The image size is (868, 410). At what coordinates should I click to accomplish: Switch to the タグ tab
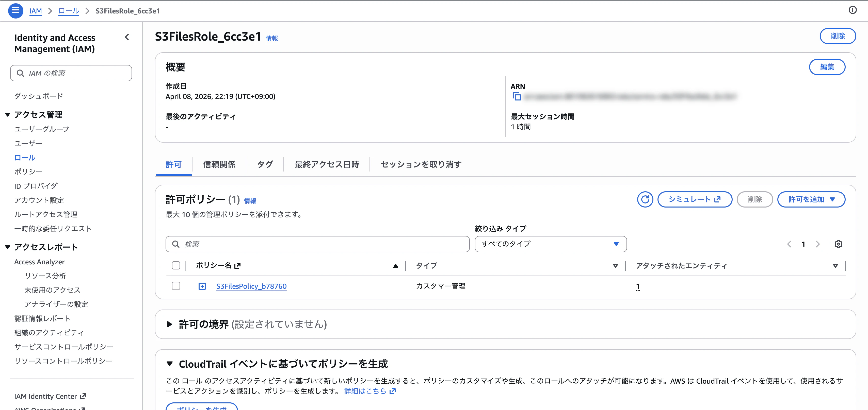click(x=265, y=165)
